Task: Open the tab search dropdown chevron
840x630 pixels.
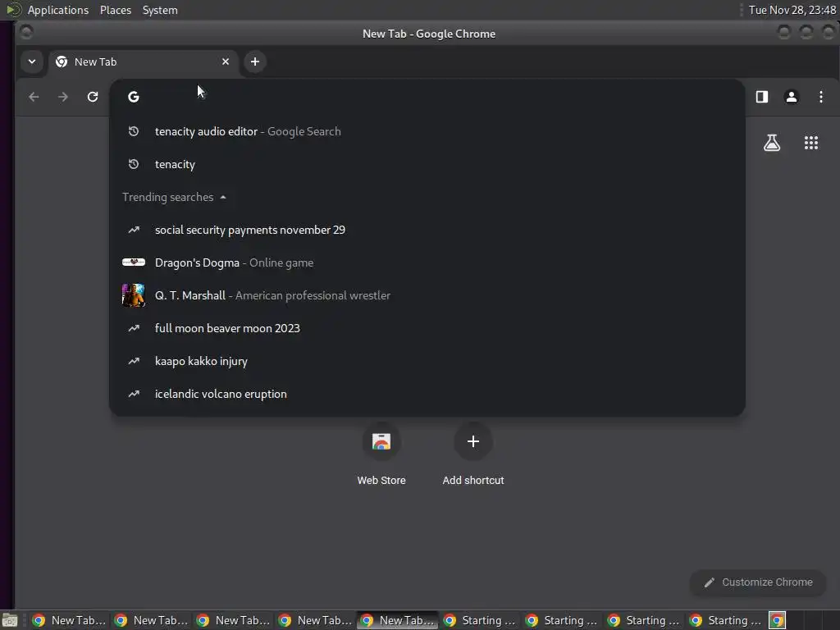Action: click(x=32, y=62)
